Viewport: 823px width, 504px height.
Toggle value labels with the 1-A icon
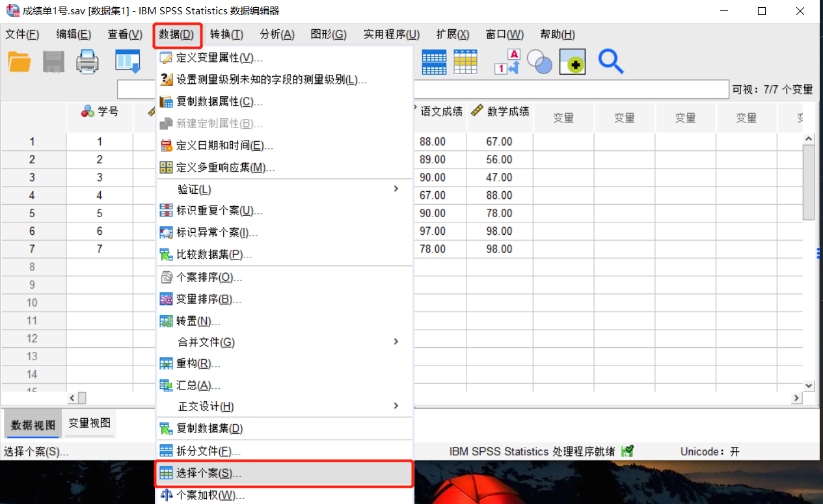[x=507, y=61]
